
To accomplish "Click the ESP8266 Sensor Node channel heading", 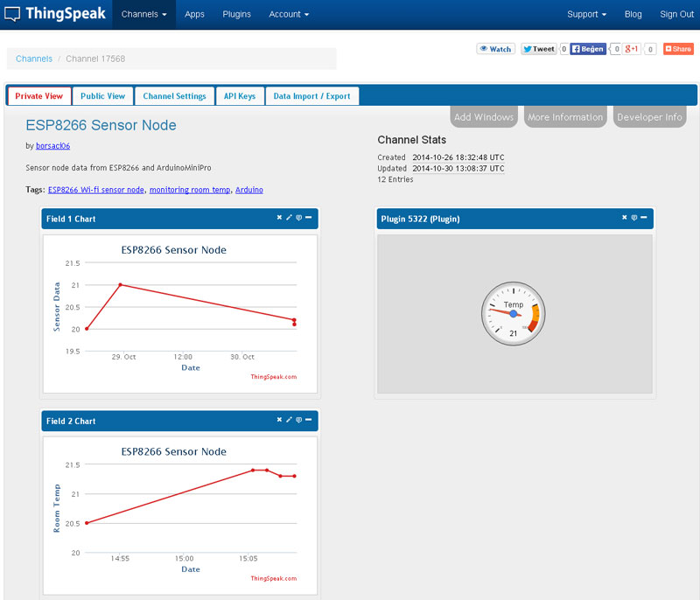I will [101, 125].
